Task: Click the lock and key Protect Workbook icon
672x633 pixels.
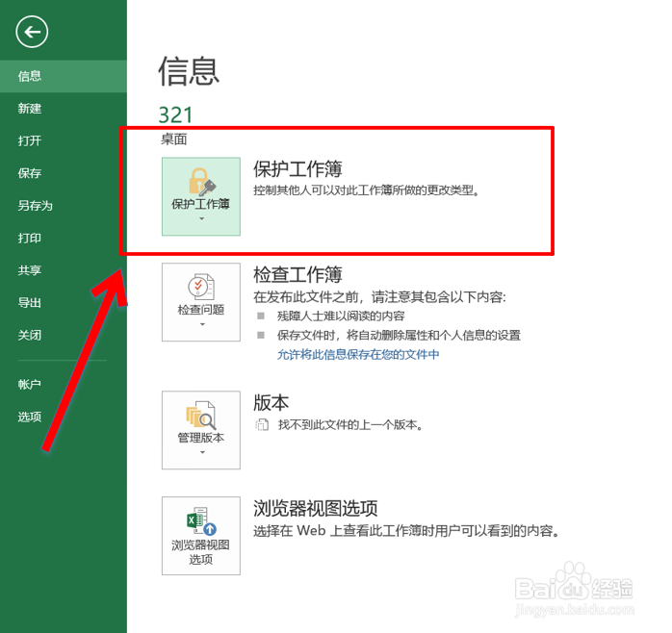Action: (x=202, y=181)
